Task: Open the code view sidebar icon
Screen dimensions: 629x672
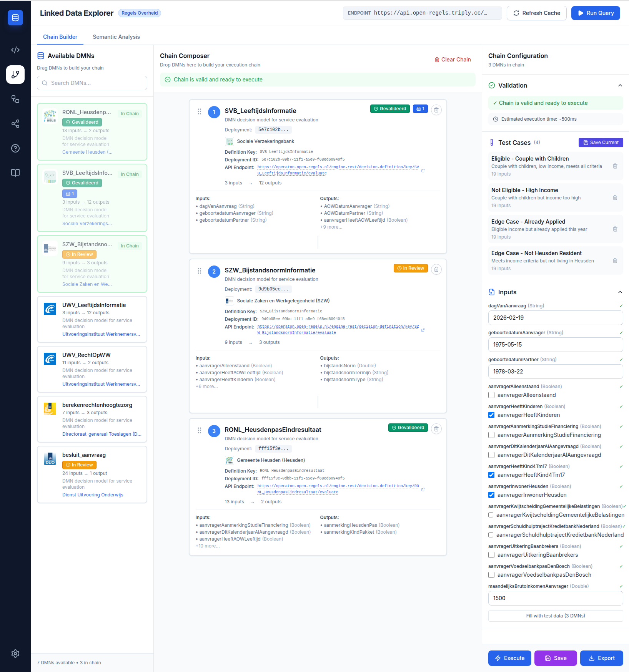Action: point(15,50)
